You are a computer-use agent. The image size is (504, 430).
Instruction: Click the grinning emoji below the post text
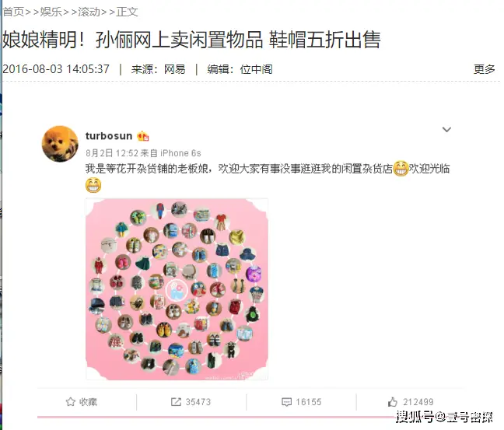coord(93,185)
